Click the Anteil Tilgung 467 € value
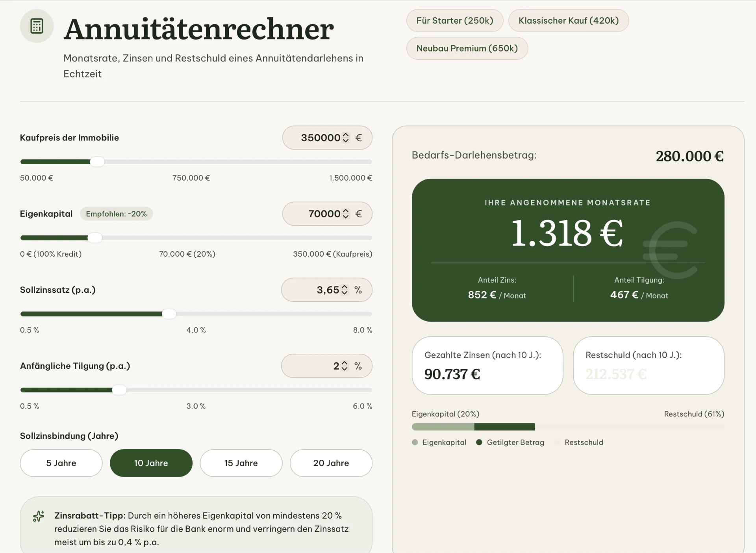 624,295
